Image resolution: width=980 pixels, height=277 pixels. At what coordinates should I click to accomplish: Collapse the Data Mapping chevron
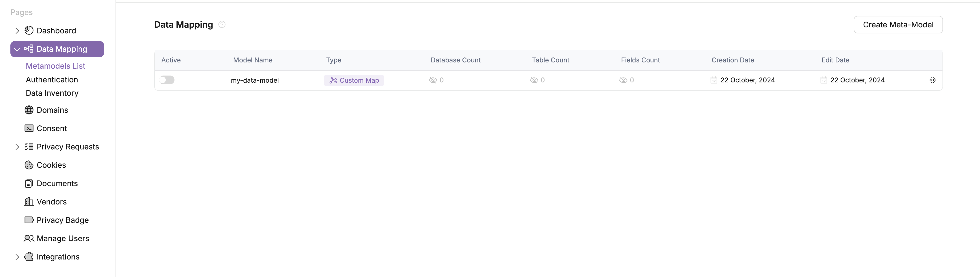coord(17,49)
